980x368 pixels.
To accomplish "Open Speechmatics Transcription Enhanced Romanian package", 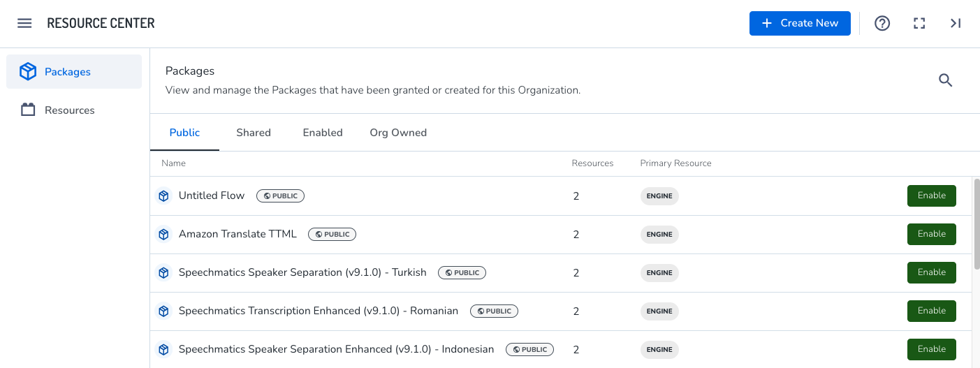I will [x=318, y=311].
